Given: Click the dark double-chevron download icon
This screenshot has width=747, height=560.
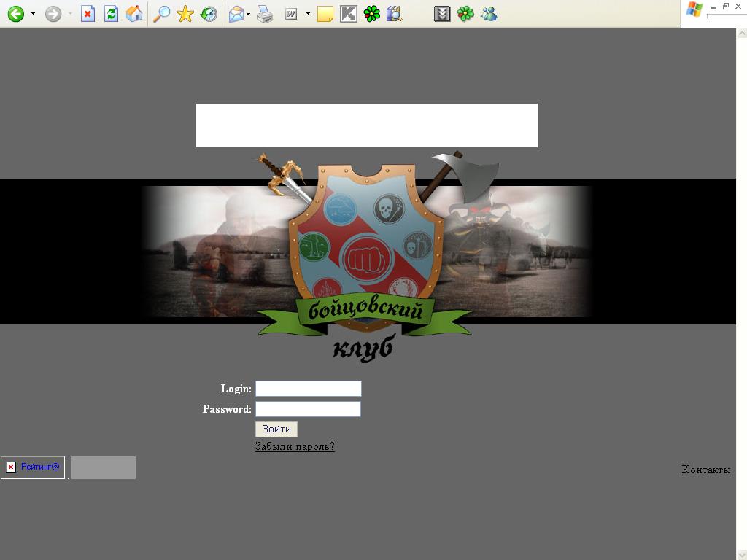Looking at the screenshot, I should [x=442, y=14].
